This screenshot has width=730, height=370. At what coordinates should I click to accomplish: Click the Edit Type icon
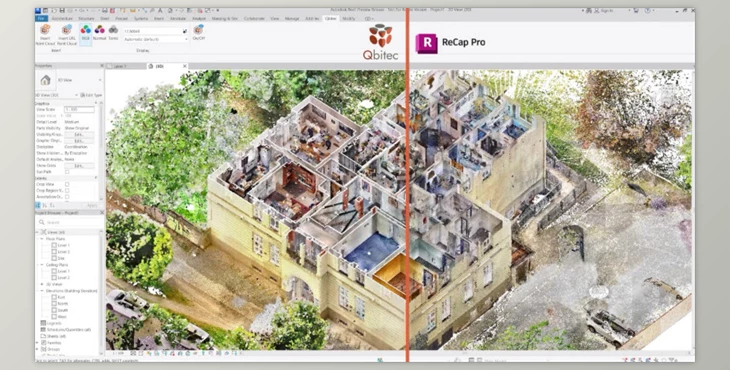[x=82, y=95]
